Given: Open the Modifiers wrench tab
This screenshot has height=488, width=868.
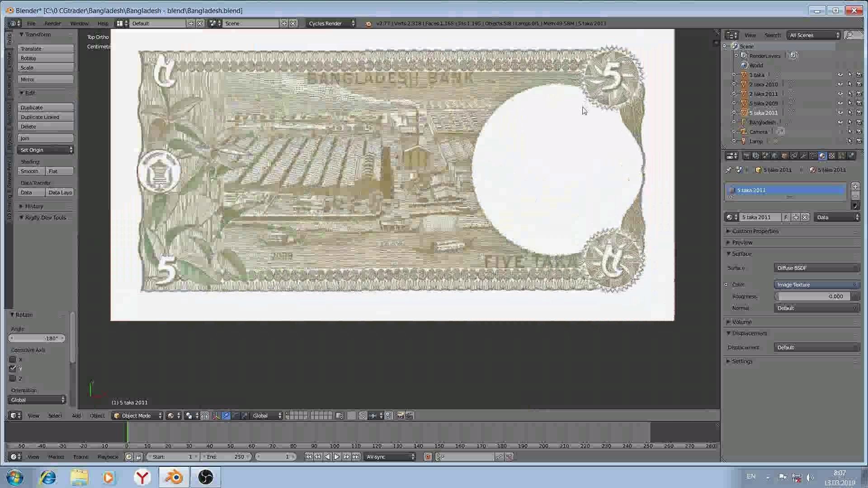Looking at the screenshot, I should click(x=803, y=156).
